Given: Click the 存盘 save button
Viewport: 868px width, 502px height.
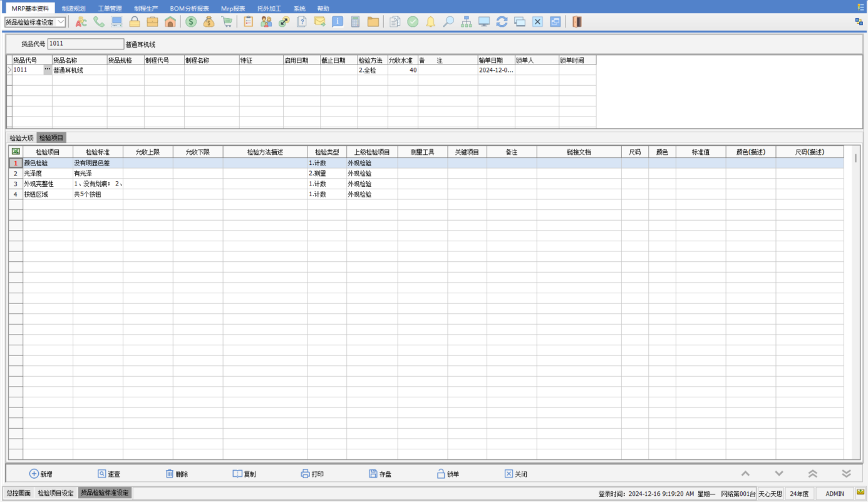Looking at the screenshot, I should 380,474.
